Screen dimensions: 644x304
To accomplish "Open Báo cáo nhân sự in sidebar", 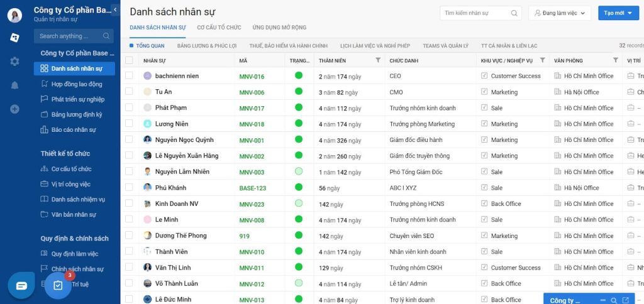I will [74, 129].
